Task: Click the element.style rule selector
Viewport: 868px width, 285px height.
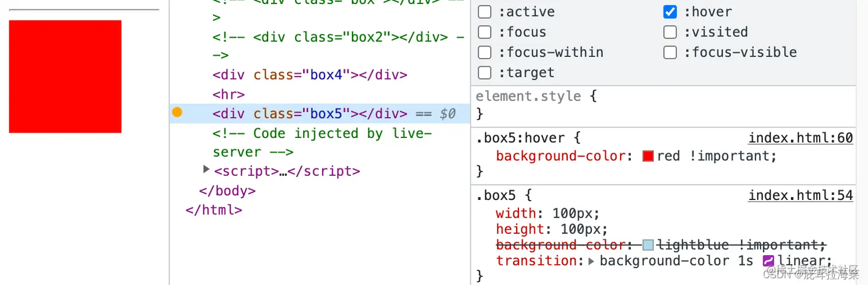Action: 528,96
